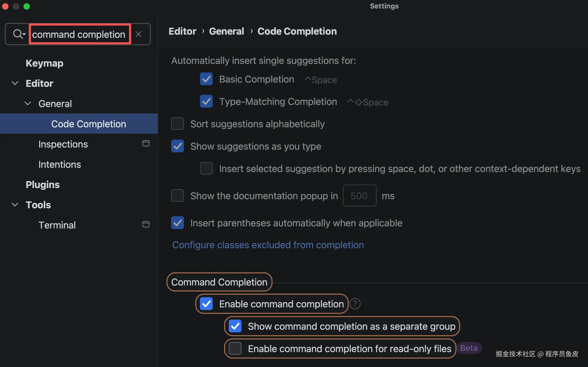Click the Beta badge
Image resolution: width=588 pixels, height=367 pixels.
tap(469, 348)
